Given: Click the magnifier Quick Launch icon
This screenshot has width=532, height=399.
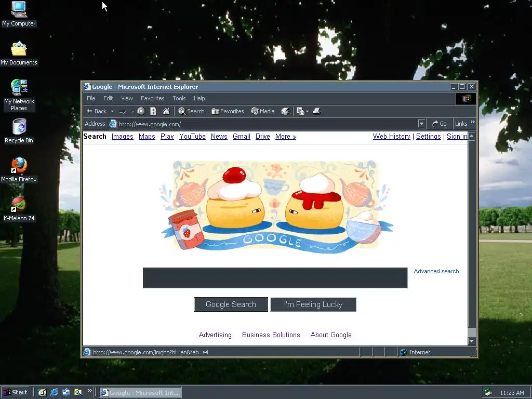Looking at the screenshot, I should pos(78,392).
